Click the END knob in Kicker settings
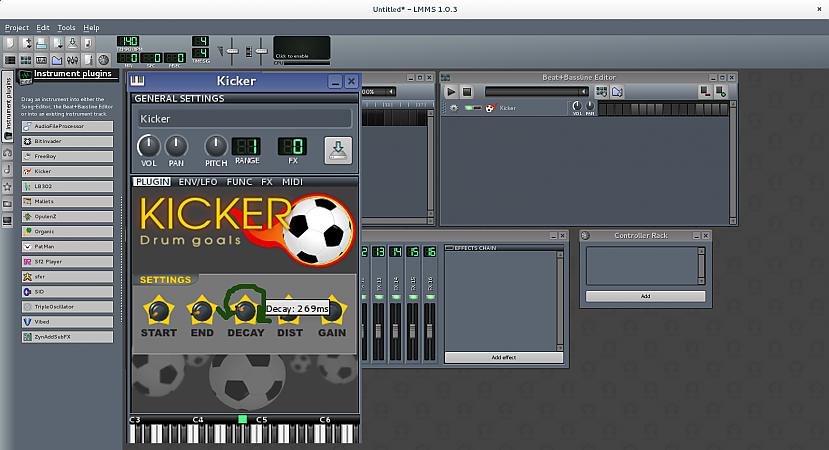 pyautogui.click(x=201, y=311)
